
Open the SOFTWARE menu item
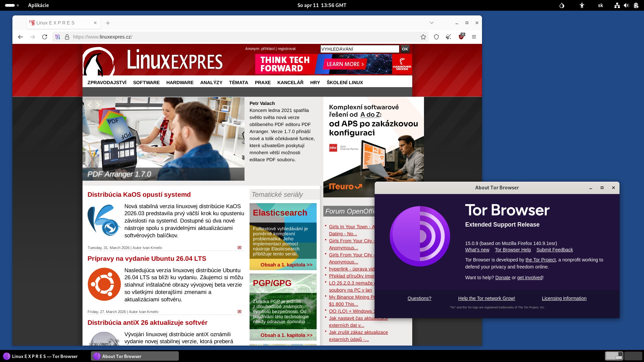(x=146, y=82)
